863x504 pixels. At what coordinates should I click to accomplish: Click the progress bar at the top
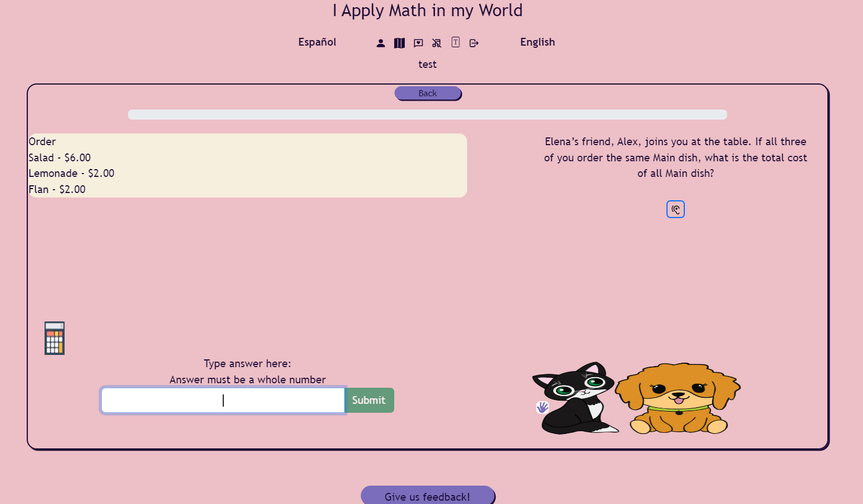(428, 114)
